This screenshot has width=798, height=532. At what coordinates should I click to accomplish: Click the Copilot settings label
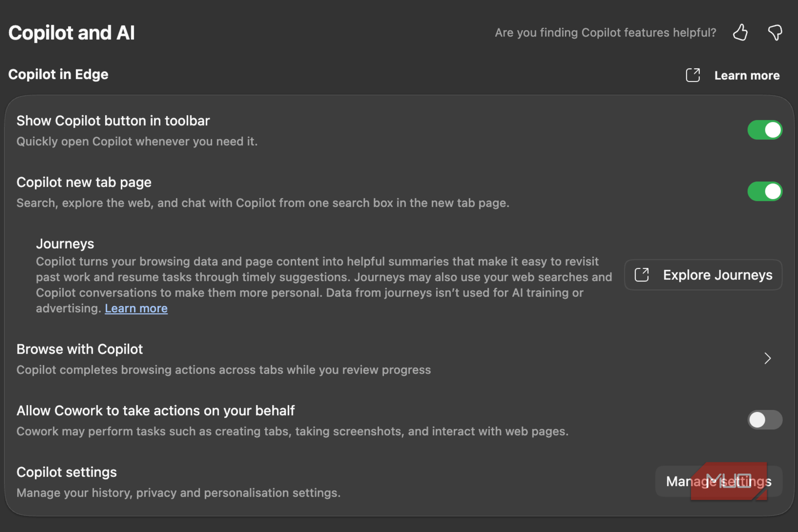click(x=67, y=472)
